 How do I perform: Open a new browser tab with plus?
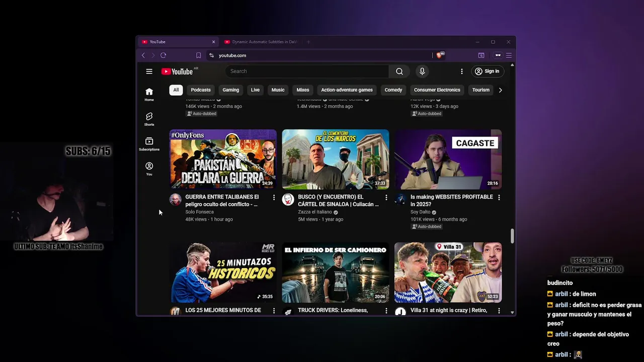coord(308,42)
